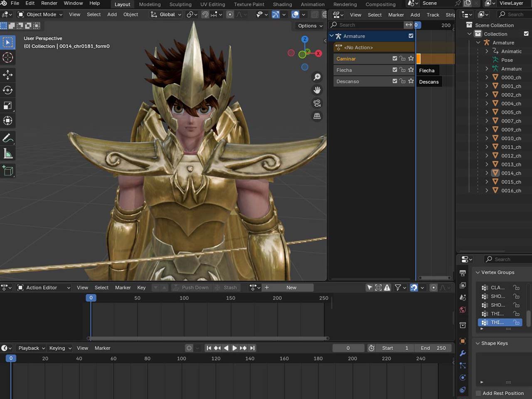Viewport: 532px width, 399px height.
Task: Click the pan view hand icon
Action: (x=317, y=90)
